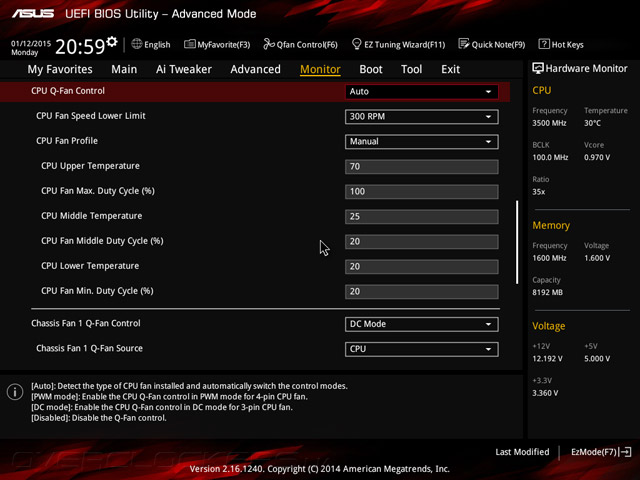Click the 01/12/2015 date
The height and width of the screenshot is (480, 640).
point(31,43)
